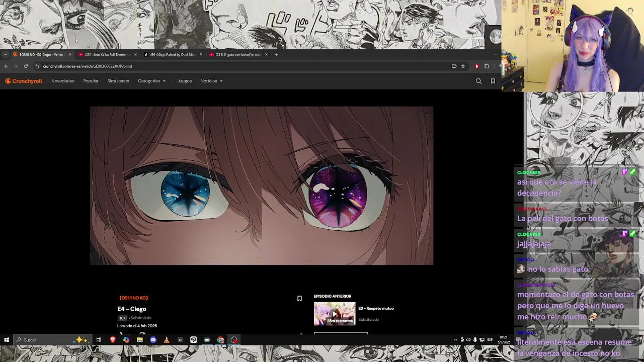Screen dimensions: 644x362
Task: Open the Windows Start menu
Action: coord(7,340)
